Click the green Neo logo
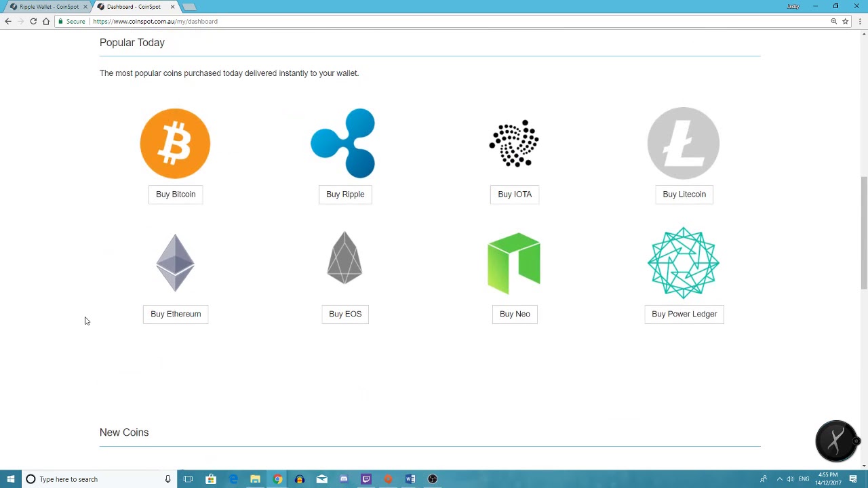Image resolution: width=868 pixels, height=488 pixels. tap(514, 264)
